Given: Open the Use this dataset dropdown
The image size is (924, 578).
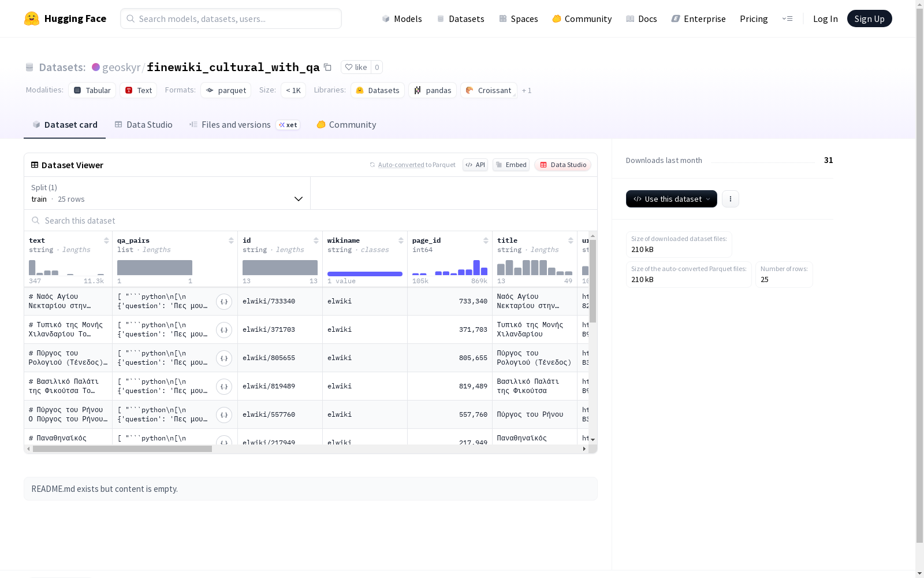Looking at the screenshot, I should 672,199.
